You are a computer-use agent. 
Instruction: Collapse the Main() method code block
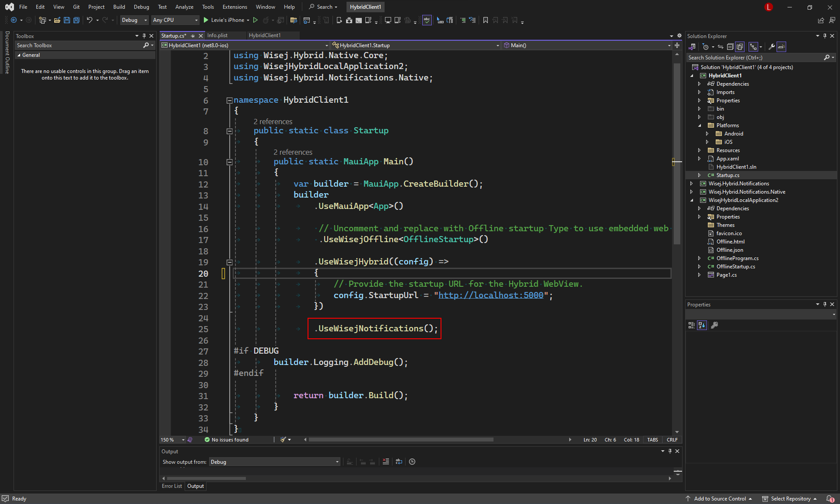(229, 162)
